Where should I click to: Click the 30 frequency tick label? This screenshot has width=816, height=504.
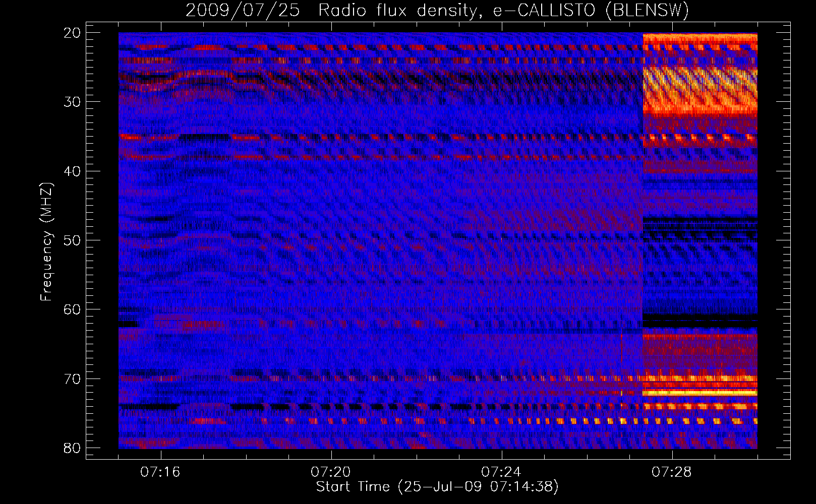click(x=73, y=102)
